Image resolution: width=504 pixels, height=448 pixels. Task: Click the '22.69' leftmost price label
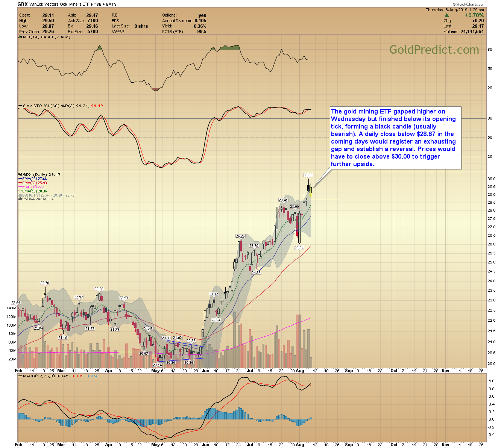pos(15,303)
